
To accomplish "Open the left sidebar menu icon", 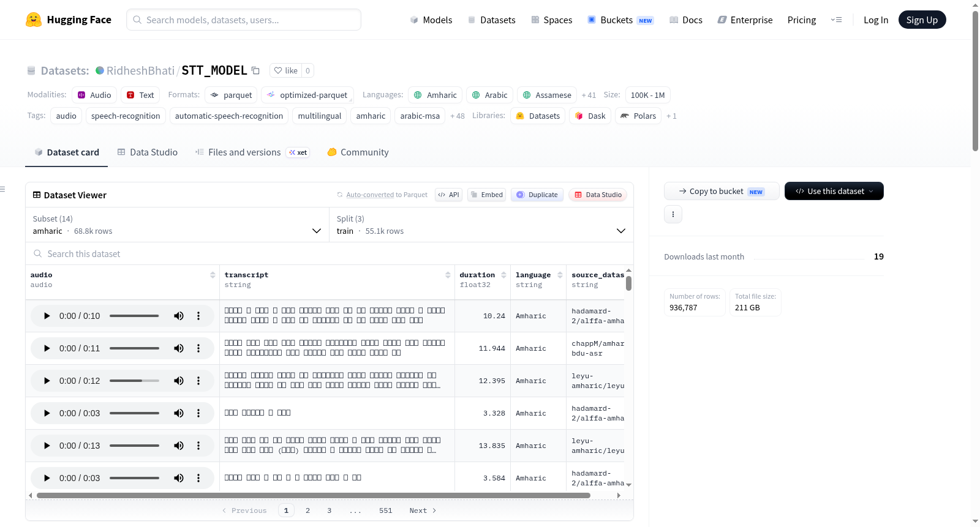I will [x=2, y=189].
